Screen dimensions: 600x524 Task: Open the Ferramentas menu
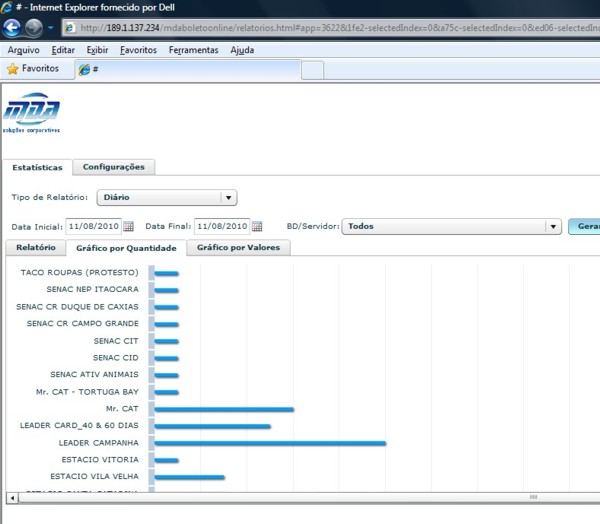(194, 50)
